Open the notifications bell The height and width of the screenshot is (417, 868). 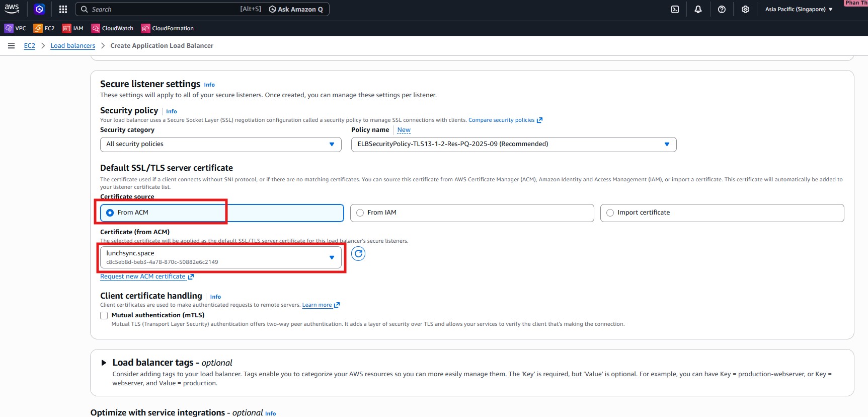[698, 9]
